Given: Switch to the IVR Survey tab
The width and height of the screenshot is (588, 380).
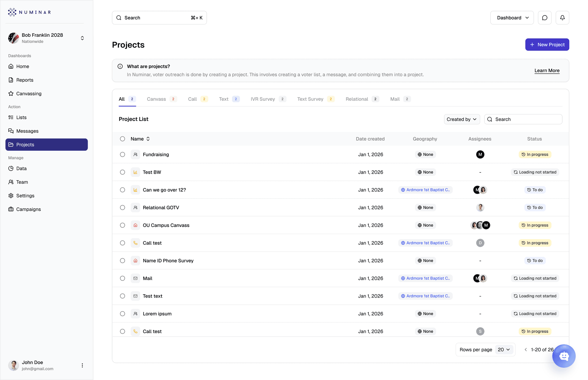Looking at the screenshot, I should pyautogui.click(x=268, y=99).
